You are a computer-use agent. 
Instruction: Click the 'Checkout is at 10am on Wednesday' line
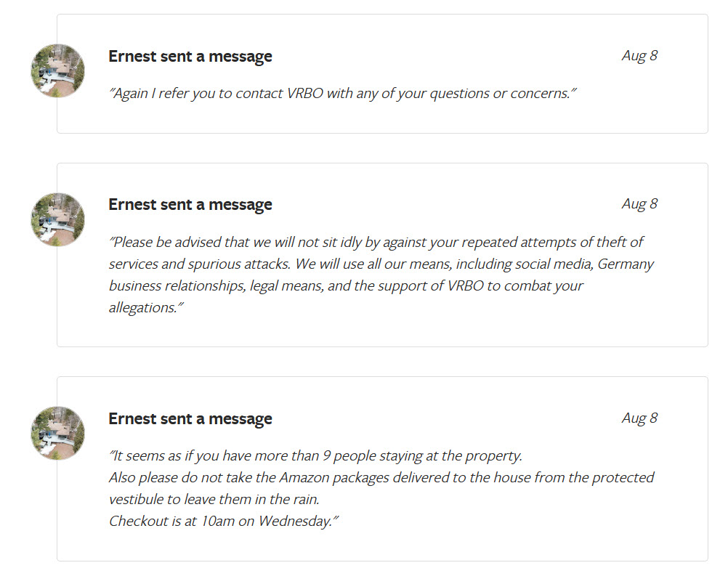pyautogui.click(x=224, y=522)
